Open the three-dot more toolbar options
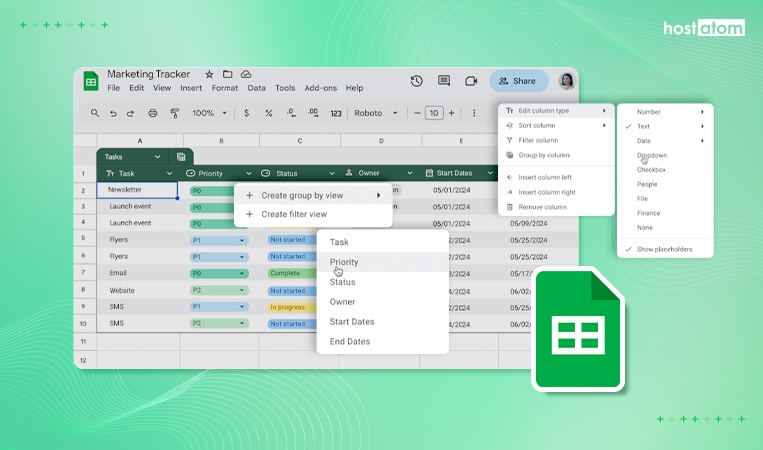The width and height of the screenshot is (763, 450). point(474,113)
